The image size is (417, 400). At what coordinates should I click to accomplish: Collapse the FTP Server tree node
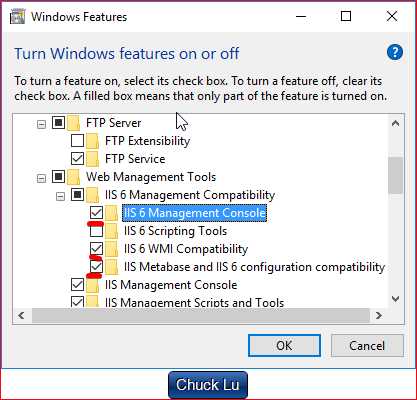[x=41, y=125]
